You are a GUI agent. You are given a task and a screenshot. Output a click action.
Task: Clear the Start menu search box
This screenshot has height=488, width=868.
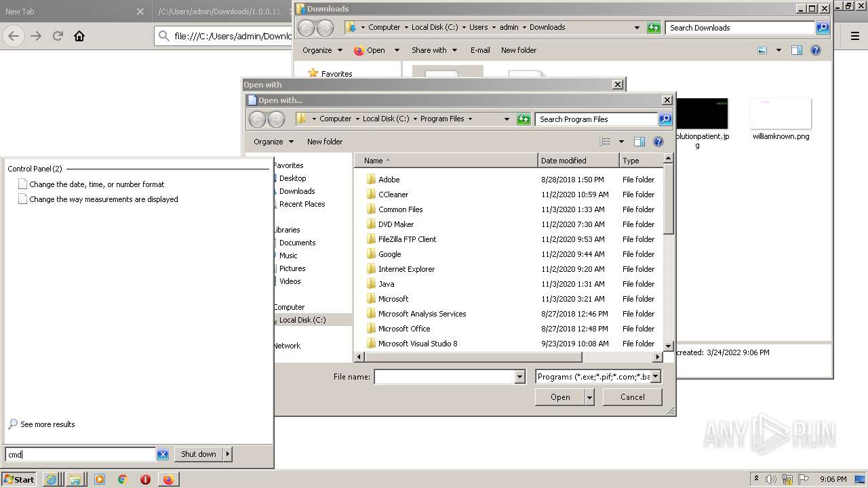click(163, 455)
